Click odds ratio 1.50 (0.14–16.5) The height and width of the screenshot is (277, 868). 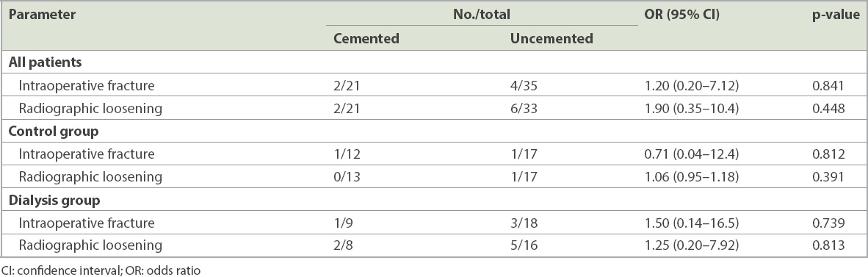pyautogui.click(x=692, y=223)
